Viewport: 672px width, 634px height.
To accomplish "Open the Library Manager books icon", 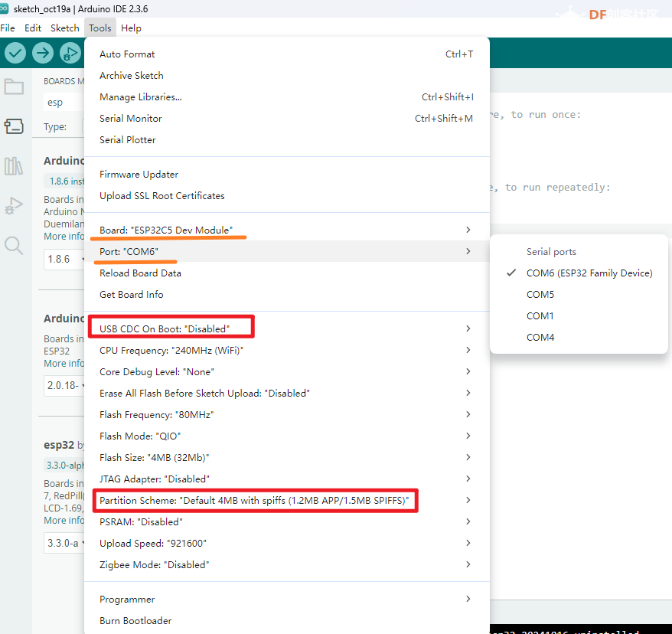I will (x=14, y=165).
